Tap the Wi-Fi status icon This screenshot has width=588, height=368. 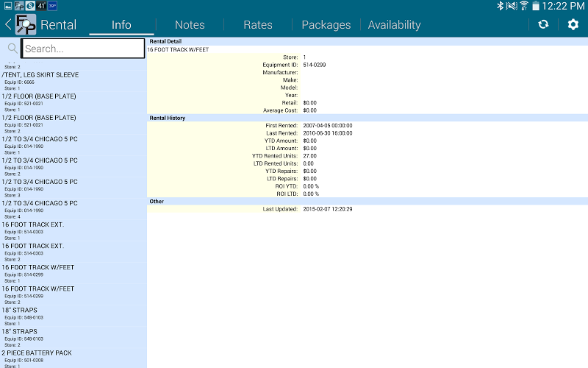pyautogui.click(x=524, y=6)
